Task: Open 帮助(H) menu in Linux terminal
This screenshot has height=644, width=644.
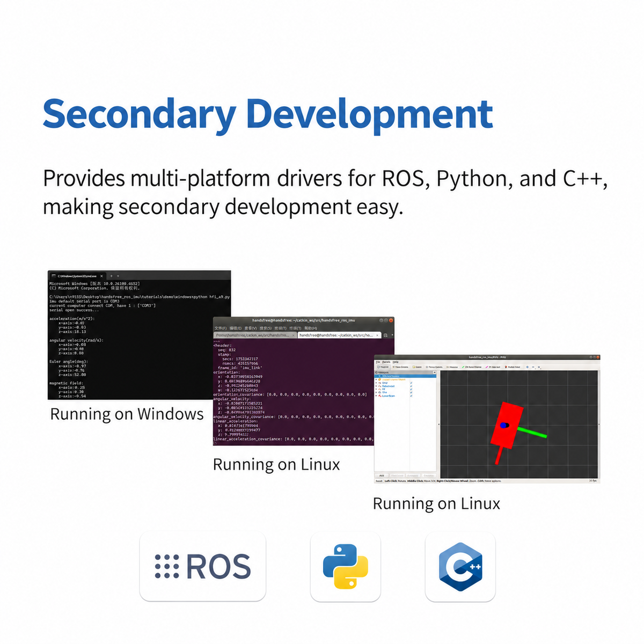Action: 311,328
